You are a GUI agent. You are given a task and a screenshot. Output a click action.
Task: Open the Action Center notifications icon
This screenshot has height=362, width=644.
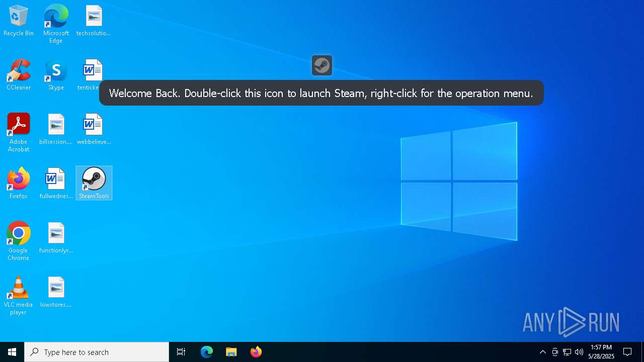point(627,352)
